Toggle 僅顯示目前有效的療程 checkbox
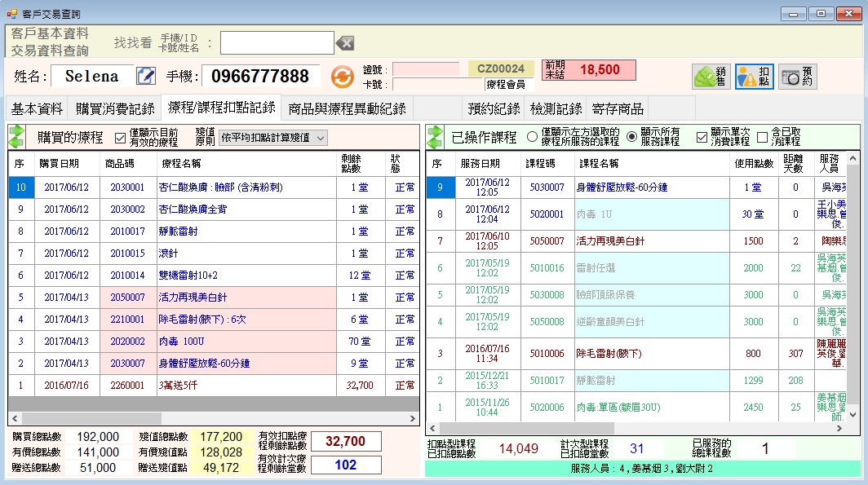The width and height of the screenshot is (868, 485). [121, 137]
